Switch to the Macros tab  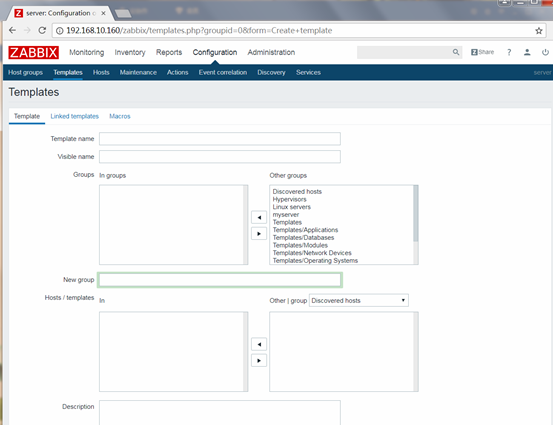(x=120, y=116)
